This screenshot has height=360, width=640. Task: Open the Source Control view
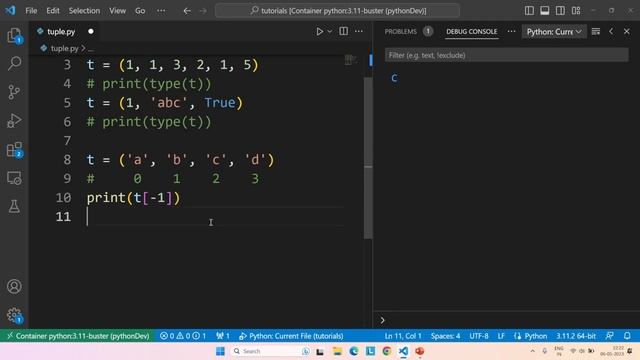[x=14, y=92]
